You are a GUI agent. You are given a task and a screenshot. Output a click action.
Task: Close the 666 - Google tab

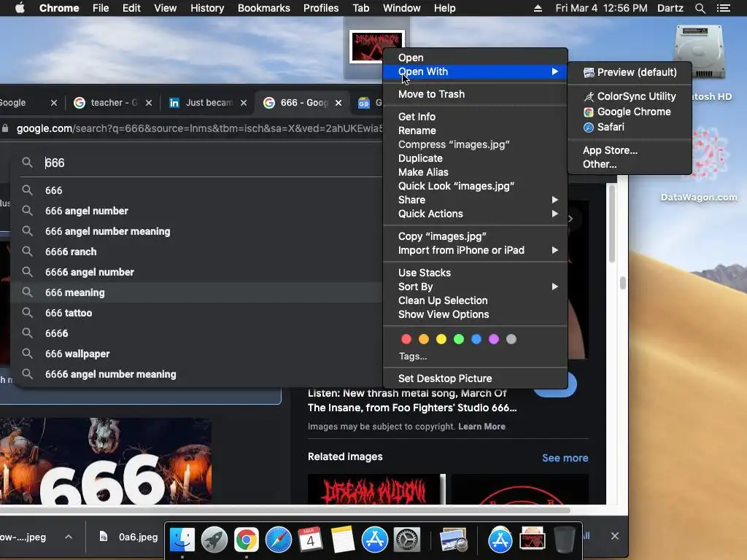click(338, 103)
